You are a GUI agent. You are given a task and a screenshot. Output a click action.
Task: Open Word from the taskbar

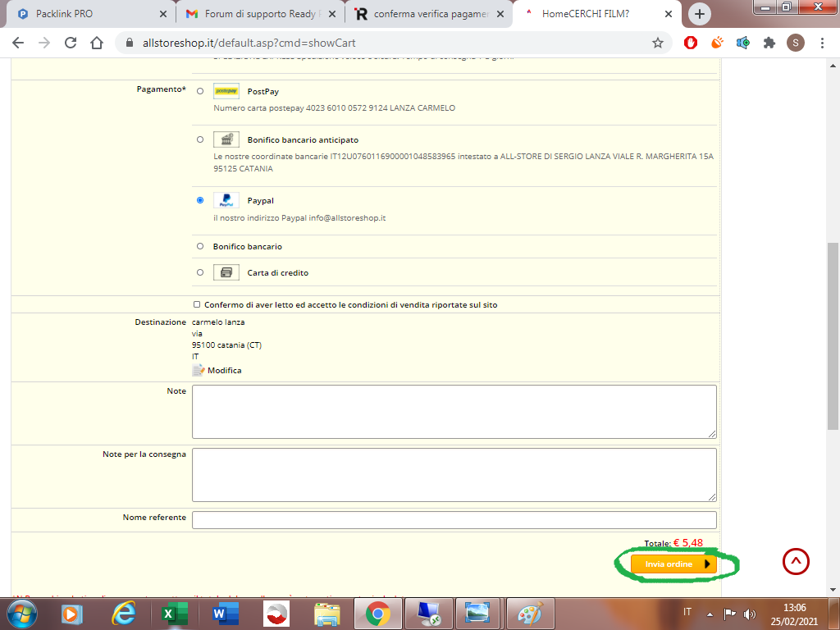(226, 614)
